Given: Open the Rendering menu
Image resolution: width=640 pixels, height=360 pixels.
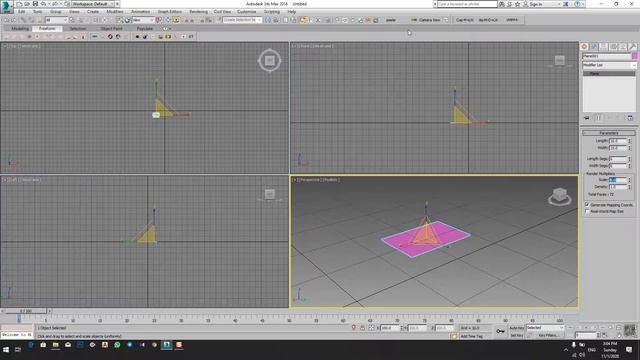Looking at the screenshot, I should [x=198, y=11].
